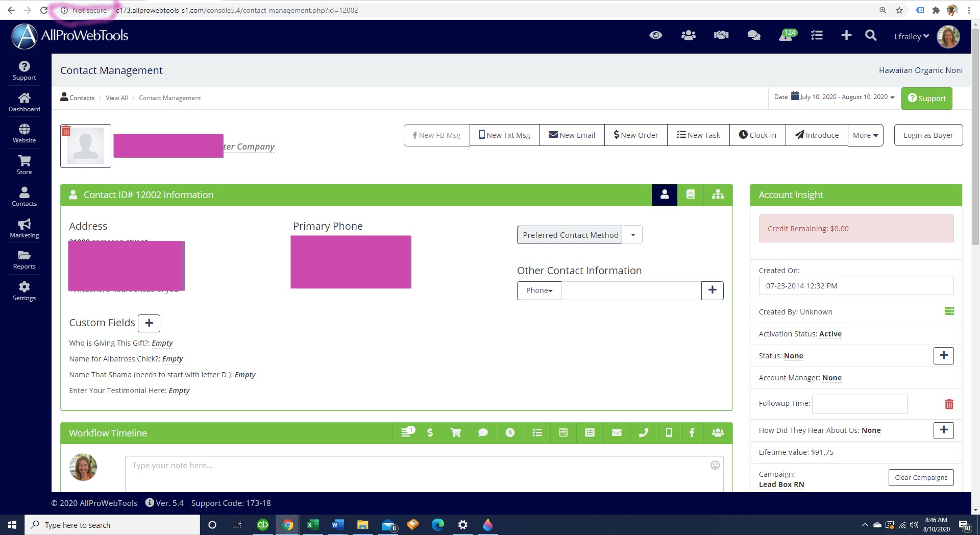980x535 pixels.
Task: Open Support in the left sidebar
Action: click(24, 70)
